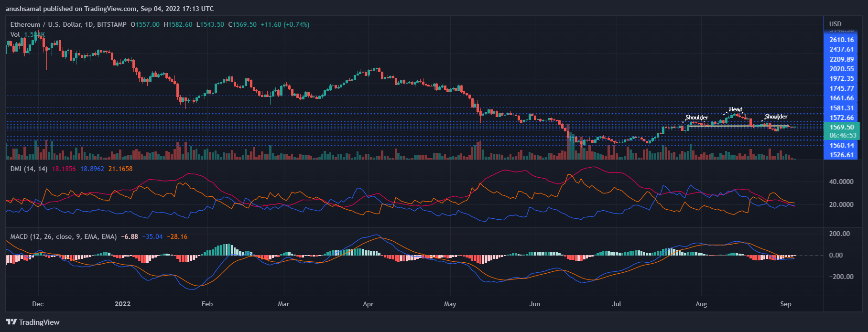Click the Dec label on time axis

(x=38, y=304)
